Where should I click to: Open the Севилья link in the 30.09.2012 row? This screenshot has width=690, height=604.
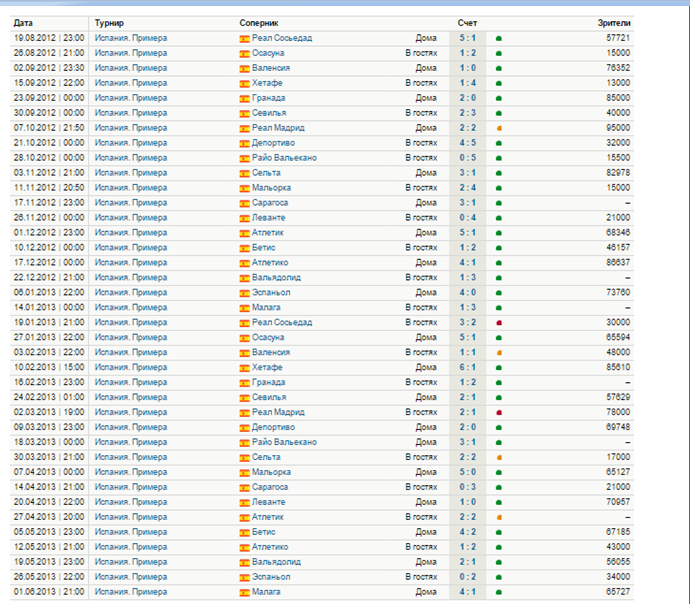click(x=269, y=113)
